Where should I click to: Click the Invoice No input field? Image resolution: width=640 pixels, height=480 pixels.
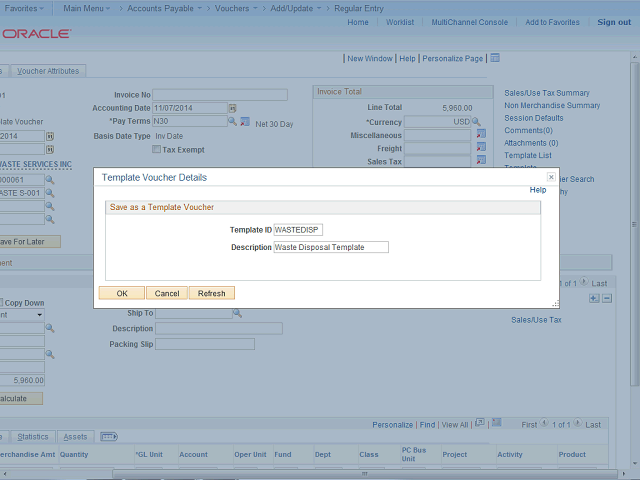[x=220, y=95]
